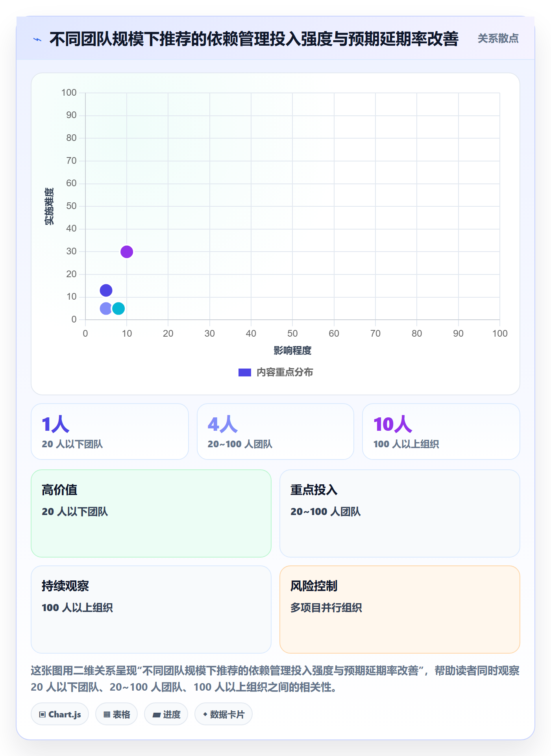Click the lightning bolt icon beside the title

tap(37, 39)
